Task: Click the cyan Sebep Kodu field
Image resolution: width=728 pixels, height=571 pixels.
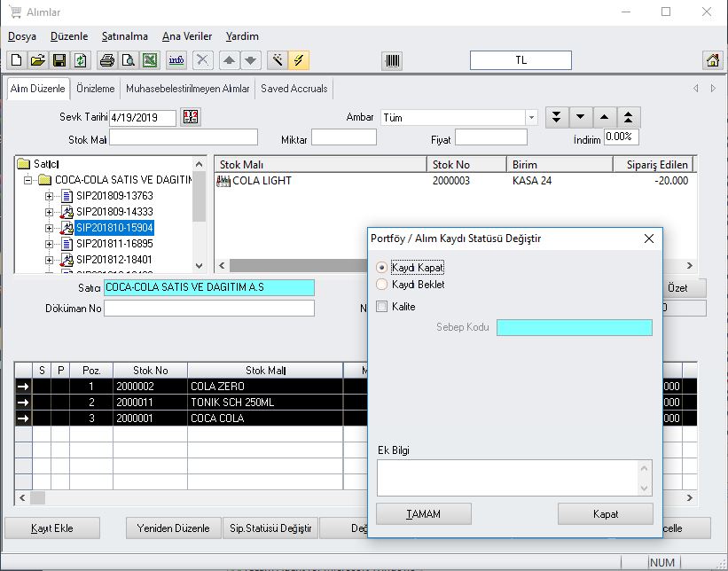Action: [x=575, y=327]
